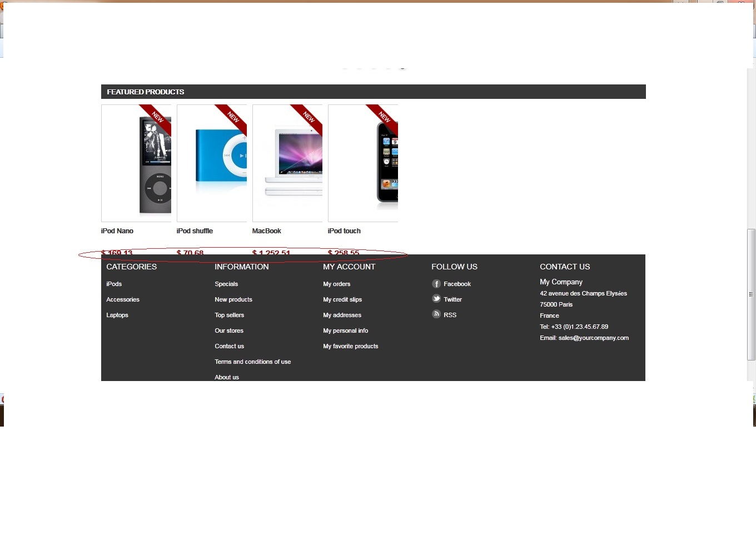Click the iPod Nano product title
The width and height of the screenshot is (756, 551).
[117, 231]
